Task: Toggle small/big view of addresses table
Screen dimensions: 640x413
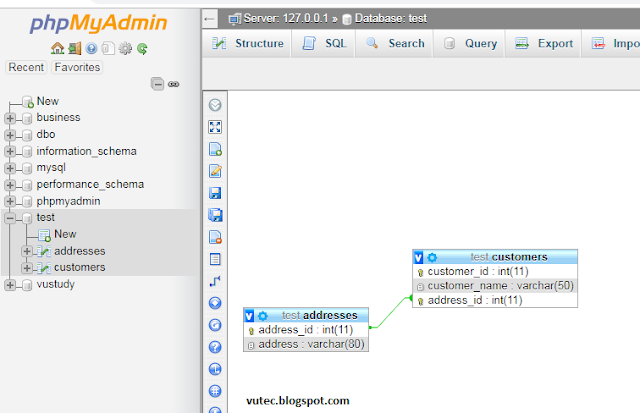Action: click(249, 315)
